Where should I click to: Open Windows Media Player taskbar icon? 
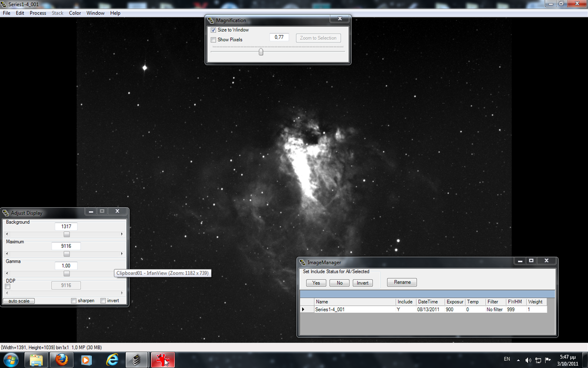click(86, 359)
